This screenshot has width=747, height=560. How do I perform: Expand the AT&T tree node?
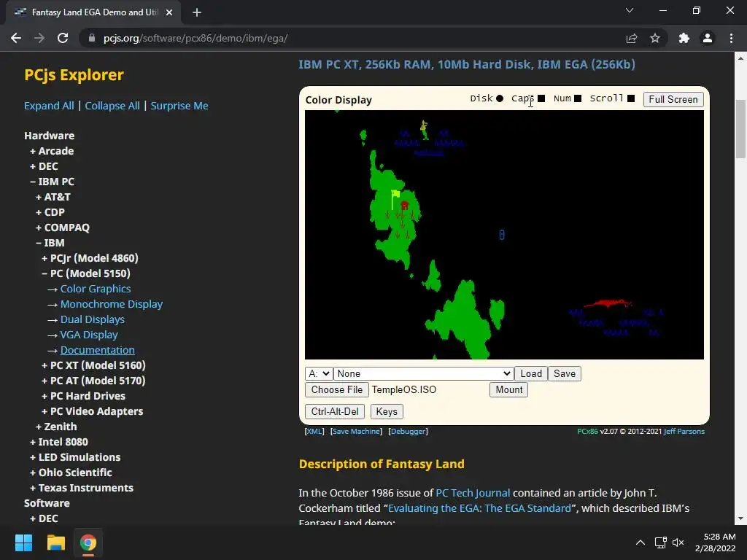tap(53, 197)
